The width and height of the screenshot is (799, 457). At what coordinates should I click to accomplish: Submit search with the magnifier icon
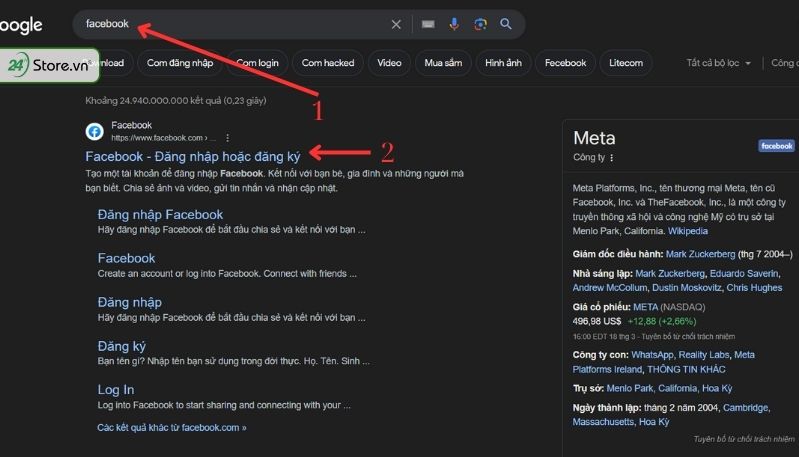505,24
